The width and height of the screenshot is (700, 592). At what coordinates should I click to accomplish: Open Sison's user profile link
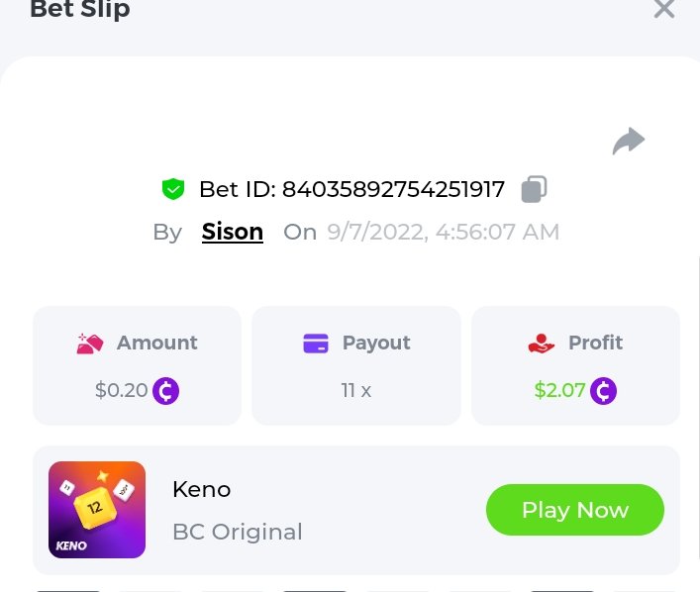tap(233, 232)
